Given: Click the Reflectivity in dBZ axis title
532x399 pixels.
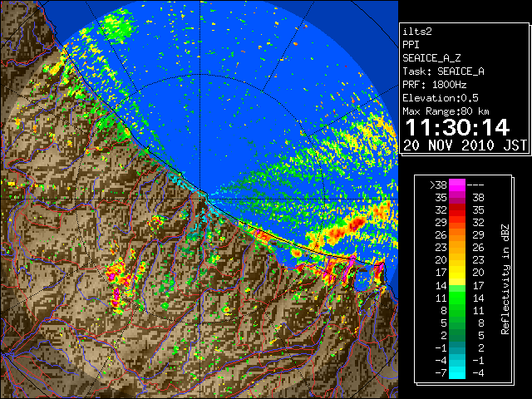Looking at the screenshot, I should tap(505, 279).
